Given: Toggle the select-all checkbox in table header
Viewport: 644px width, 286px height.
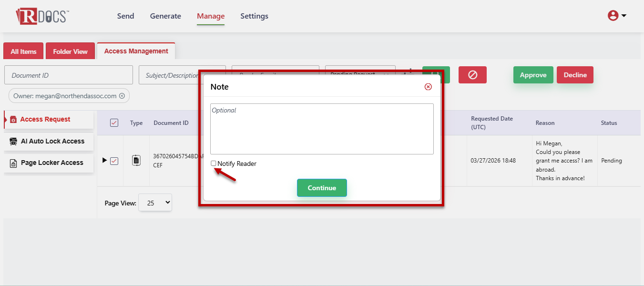Looking at the screenshot, I should [114, 123].
